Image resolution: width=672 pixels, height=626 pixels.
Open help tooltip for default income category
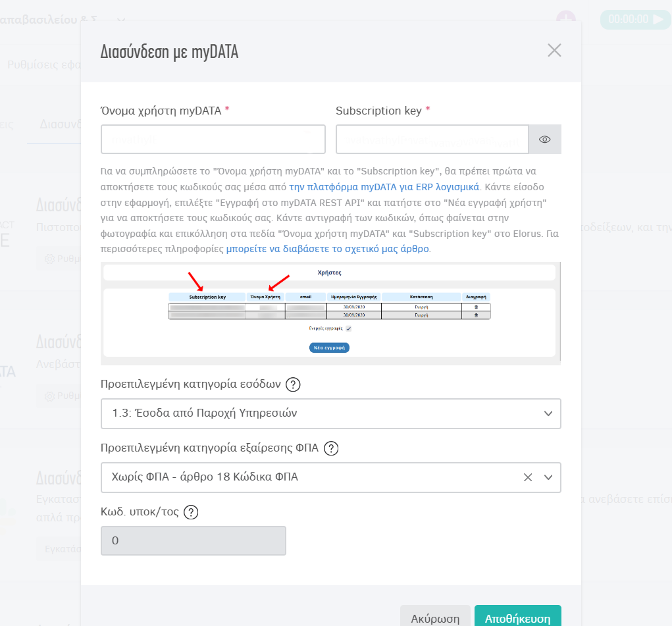click(x=292, y=384)
